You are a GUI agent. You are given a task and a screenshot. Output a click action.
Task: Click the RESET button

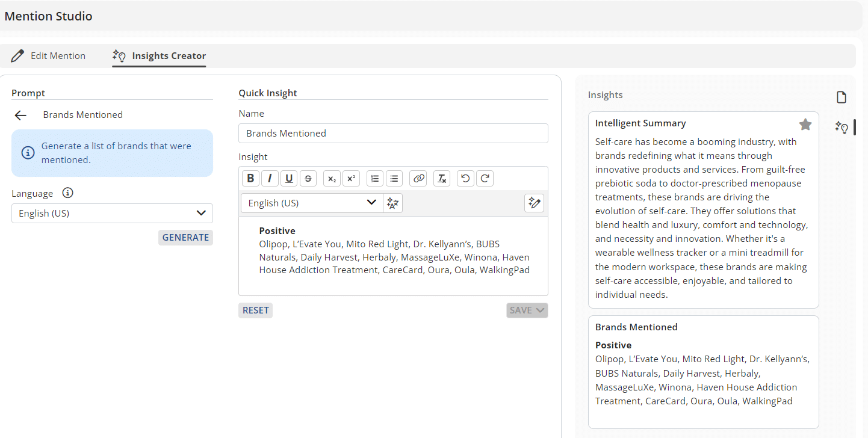coord(255,310)
